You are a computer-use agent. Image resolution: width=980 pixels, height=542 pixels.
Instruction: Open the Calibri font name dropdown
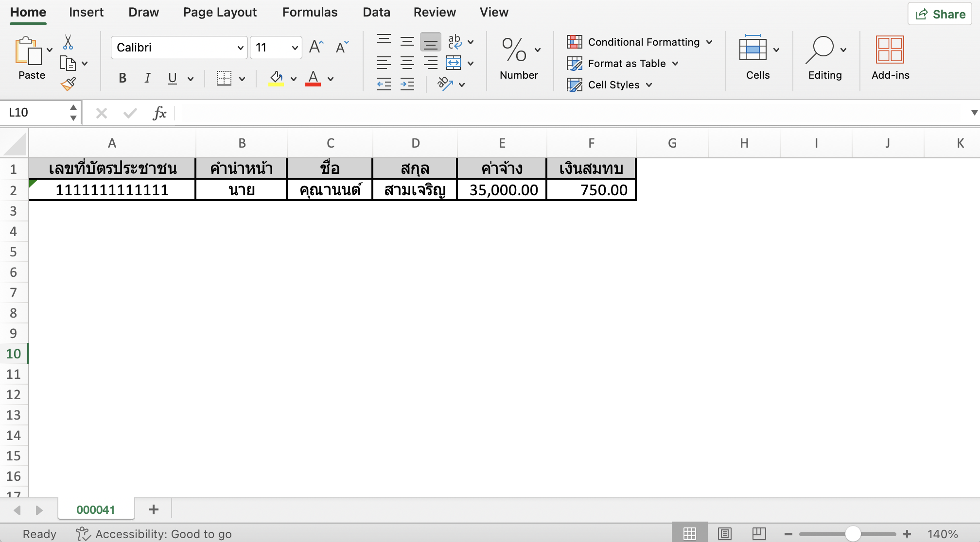click(x=240, y=48)
